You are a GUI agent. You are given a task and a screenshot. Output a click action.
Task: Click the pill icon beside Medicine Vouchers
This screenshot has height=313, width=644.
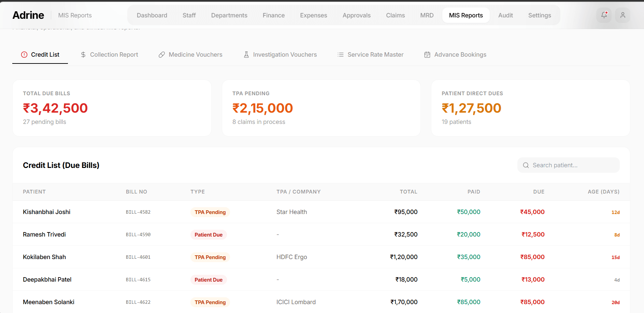pyautogui.click(x=161, y=55)
